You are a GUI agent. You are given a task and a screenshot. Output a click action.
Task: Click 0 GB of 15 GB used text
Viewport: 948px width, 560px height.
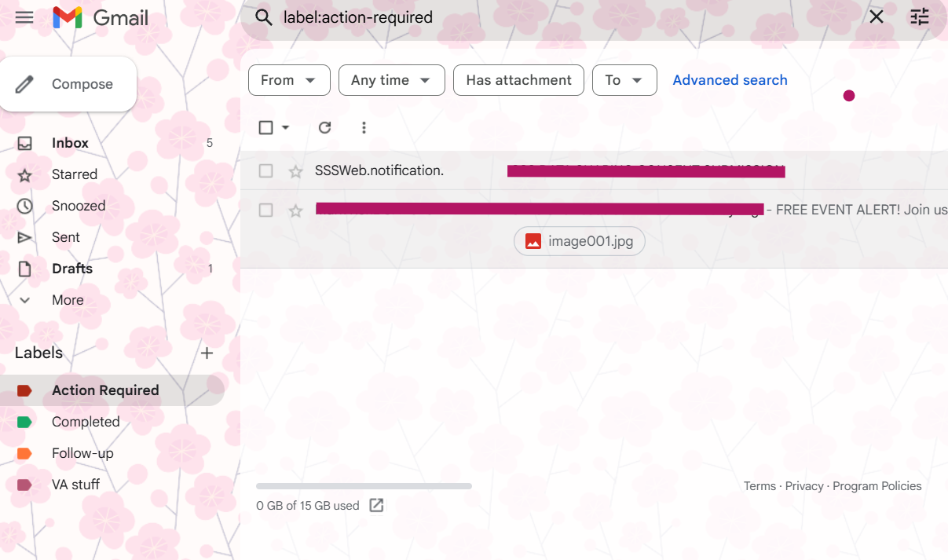(308, 506)
